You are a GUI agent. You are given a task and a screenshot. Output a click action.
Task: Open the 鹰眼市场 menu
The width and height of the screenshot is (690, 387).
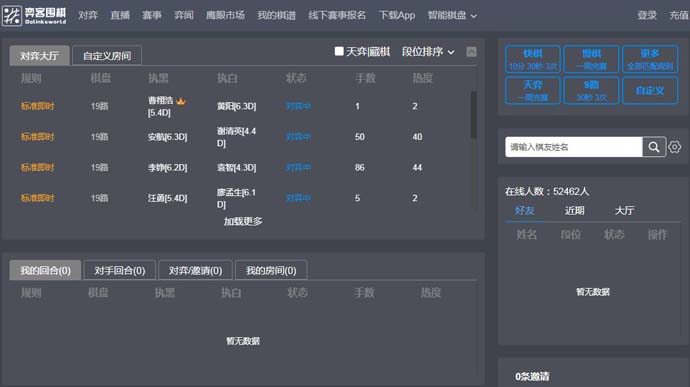225,15
